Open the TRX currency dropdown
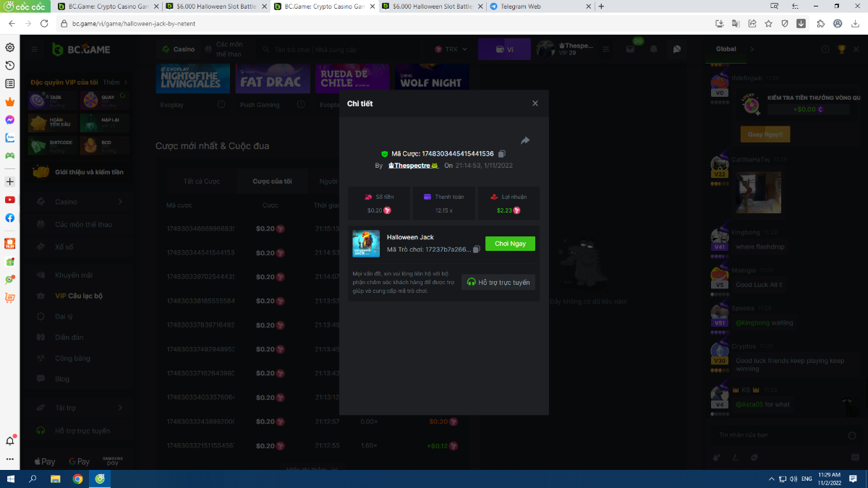868x488 pixels. click(451, 49)
